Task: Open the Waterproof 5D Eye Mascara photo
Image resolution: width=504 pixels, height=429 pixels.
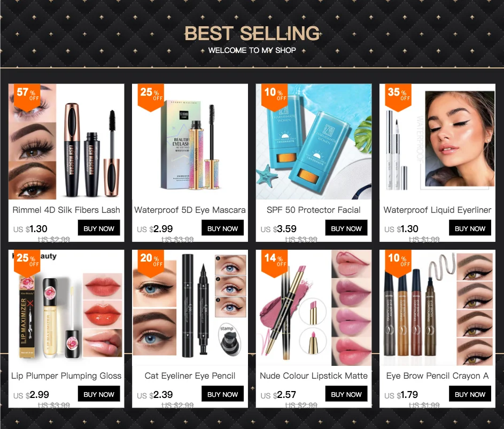Action: click(x=190, y=142)
